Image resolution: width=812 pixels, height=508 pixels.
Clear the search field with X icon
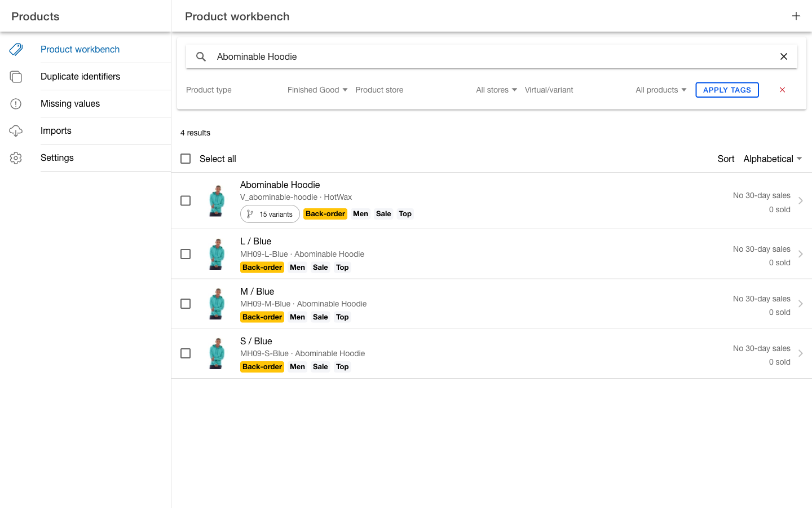pyautogui.click(x=783, y=56)
